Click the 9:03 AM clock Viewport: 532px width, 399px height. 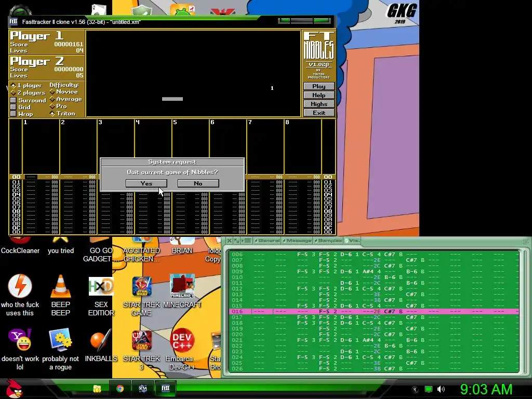click(486, 390)
